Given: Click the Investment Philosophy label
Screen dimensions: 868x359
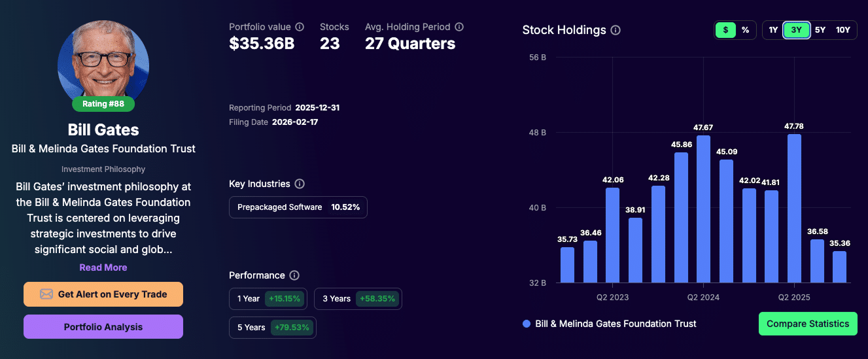Looking at the screenshot, I should tap(103, 169).
